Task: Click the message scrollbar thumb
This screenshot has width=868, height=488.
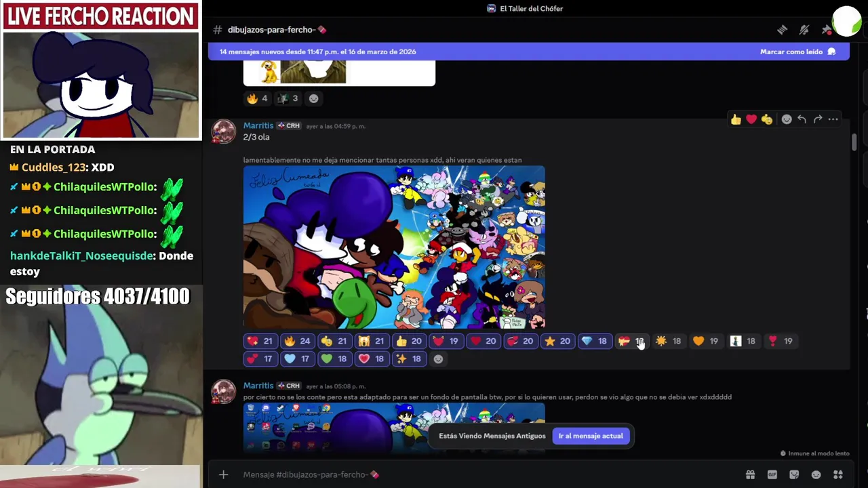Action: coord(854,142)
